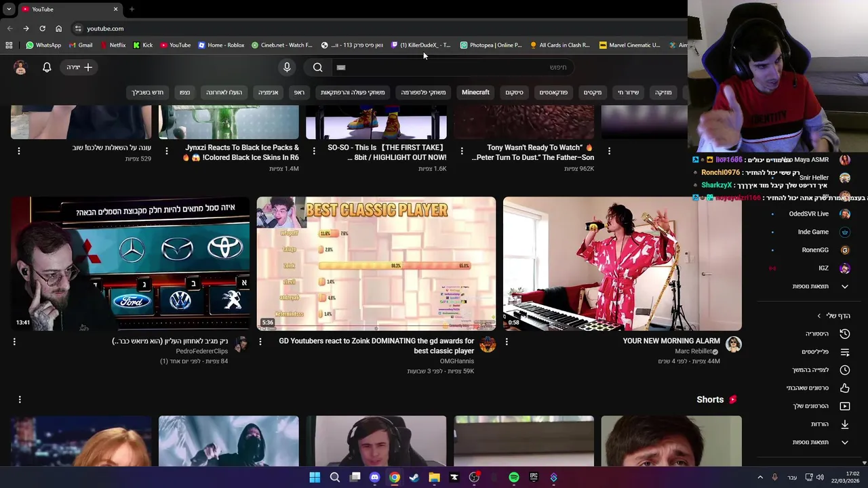Open the Photopea bookmark

tap(491, 45)
